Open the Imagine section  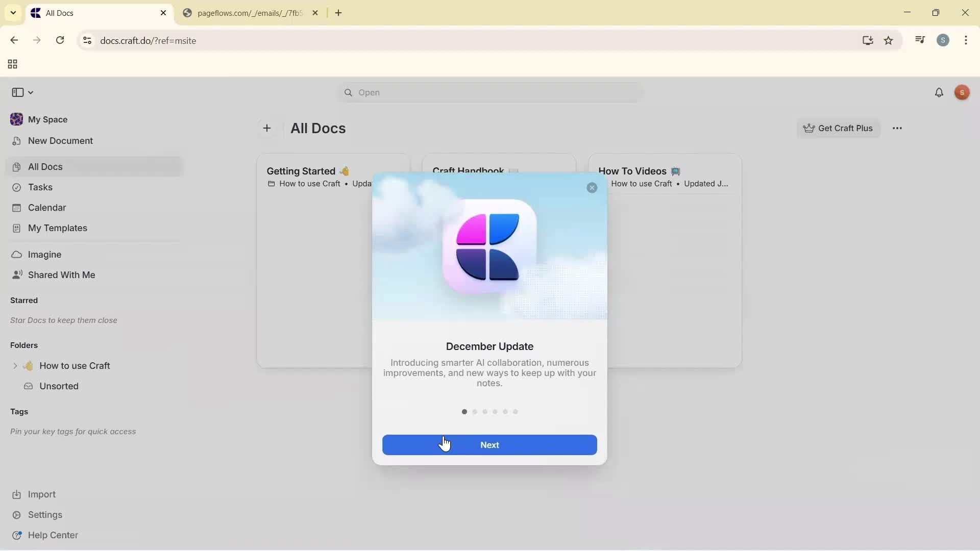[44, 254]
